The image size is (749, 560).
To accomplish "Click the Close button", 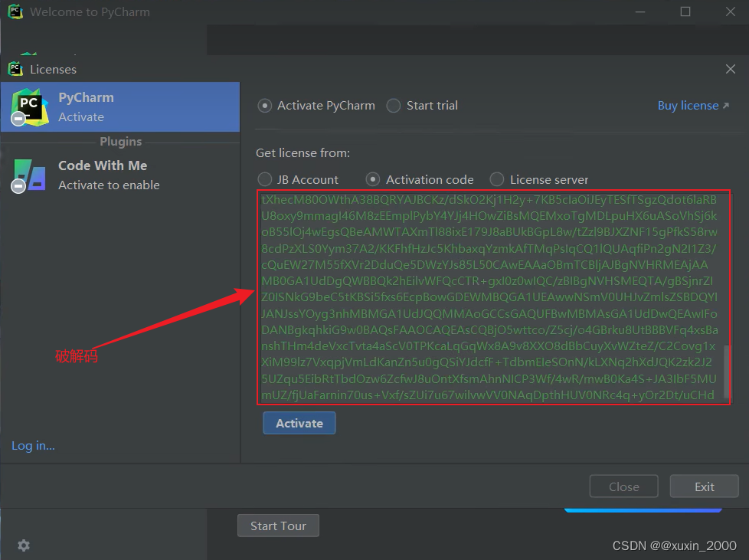I will 624,487.
